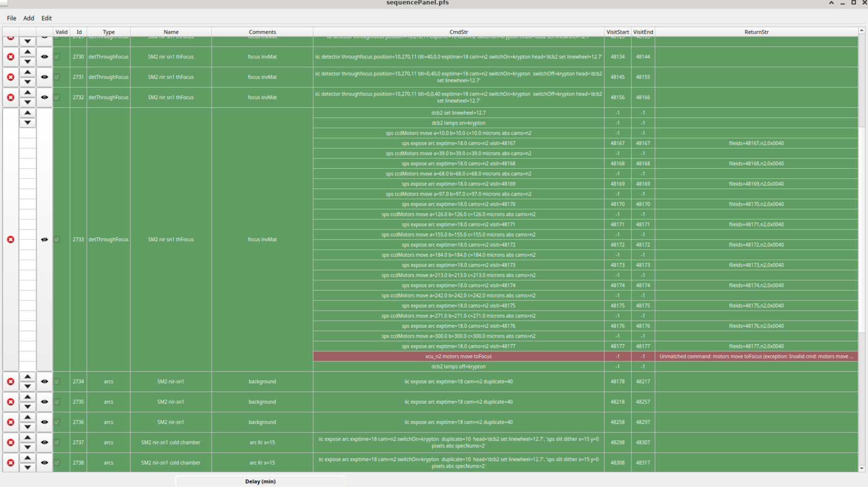Screen dimensions: 868x487
Task: Move row 2734 up with the arrow
Action: coord(27,377)
